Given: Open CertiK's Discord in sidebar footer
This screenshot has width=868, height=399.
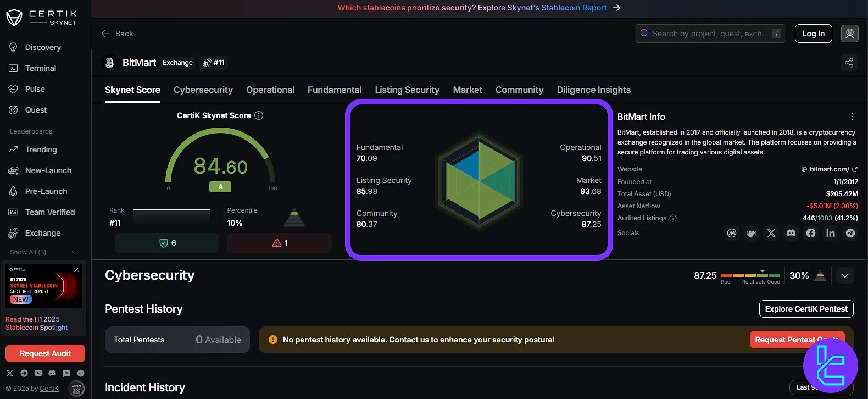Looking at the screenshot, I should point(52,373).
